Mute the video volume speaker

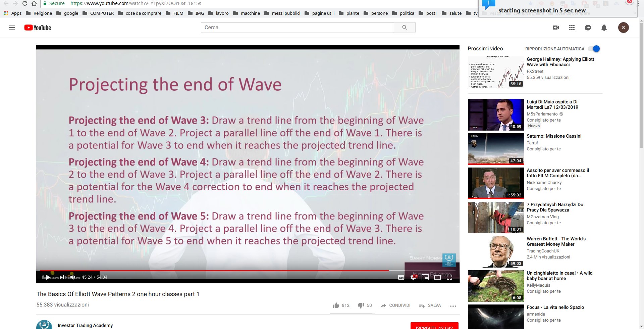[72, 277]
